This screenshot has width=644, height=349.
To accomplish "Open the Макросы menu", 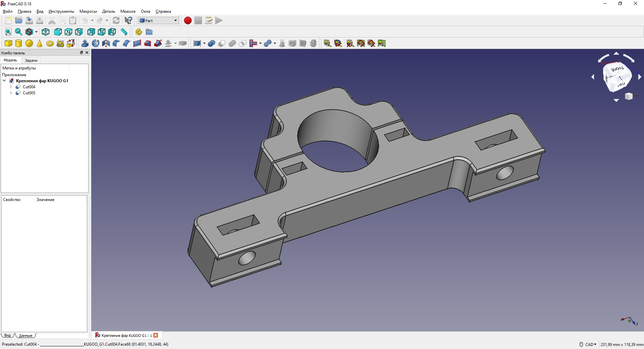I will pyautogui.click(x=88, y=11).
